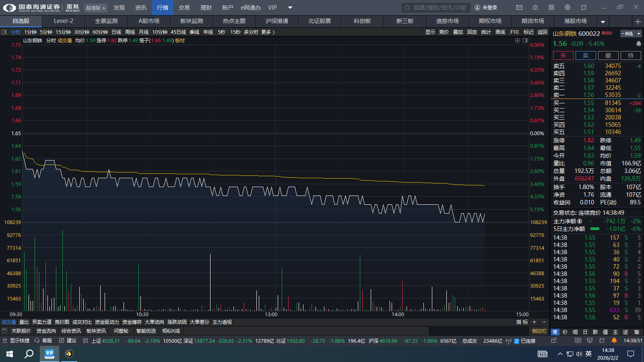Open the 交易 menu in top navigation
The height and width of the screenshot is (362, 644).
pos(184,8)
